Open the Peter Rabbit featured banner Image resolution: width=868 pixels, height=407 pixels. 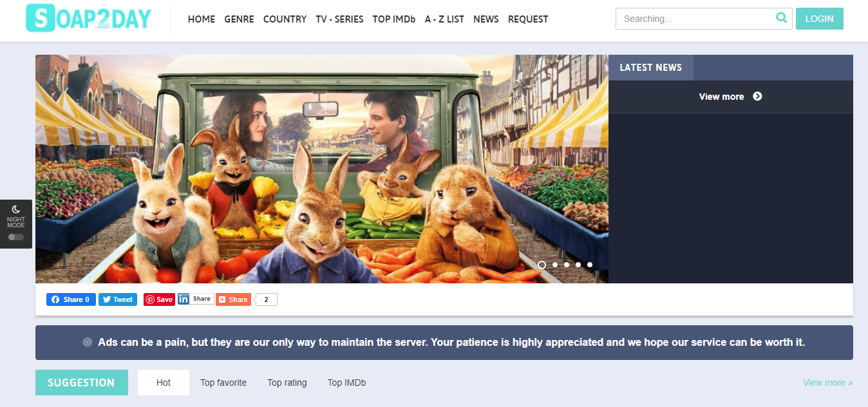pos(322,169)
